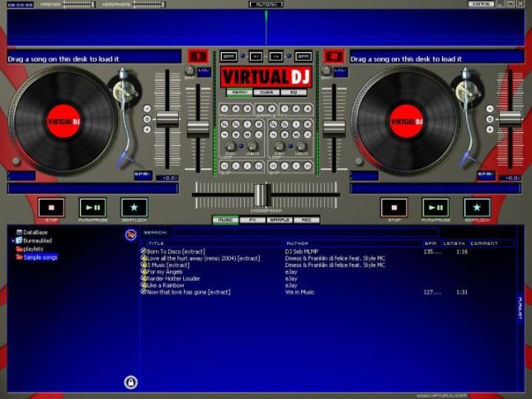Screen dimensions: 532x399
Task: Set right deck loop to 8 beats
Action: coord(285,134)
